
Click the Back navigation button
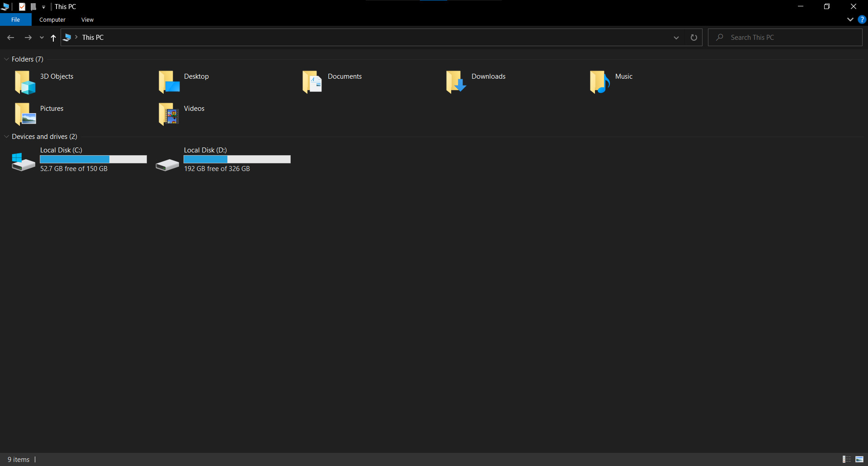10,38
